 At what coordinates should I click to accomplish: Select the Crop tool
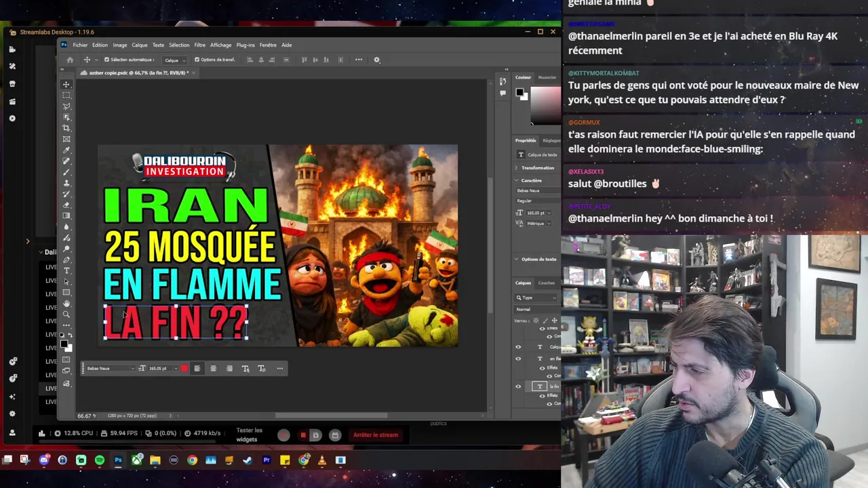tap(66, 128)
